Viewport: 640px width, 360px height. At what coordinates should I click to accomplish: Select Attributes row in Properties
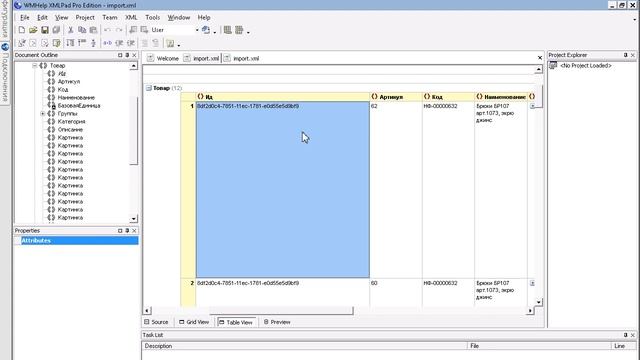click(76, 241)
